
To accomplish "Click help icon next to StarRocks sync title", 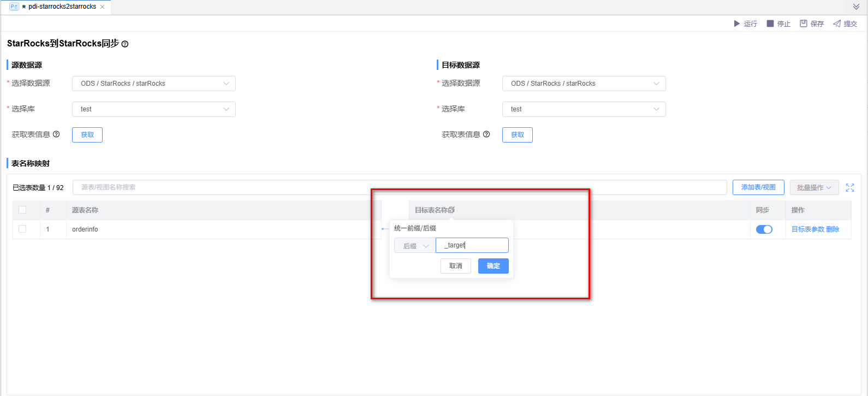I will click(125, 44).
